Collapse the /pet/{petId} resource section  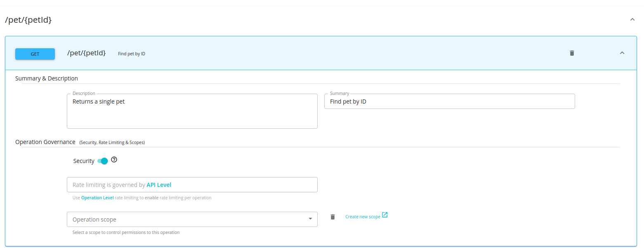pos(632,19)
